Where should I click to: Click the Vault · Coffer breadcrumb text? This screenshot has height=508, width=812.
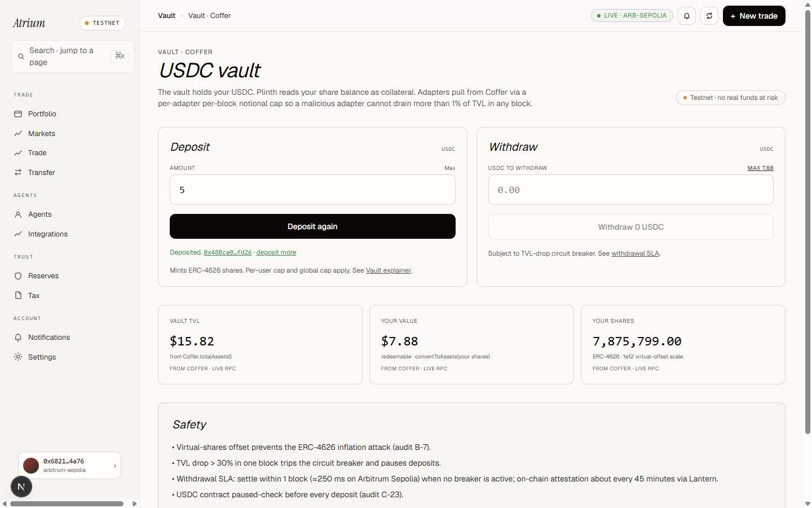[209, 16]
